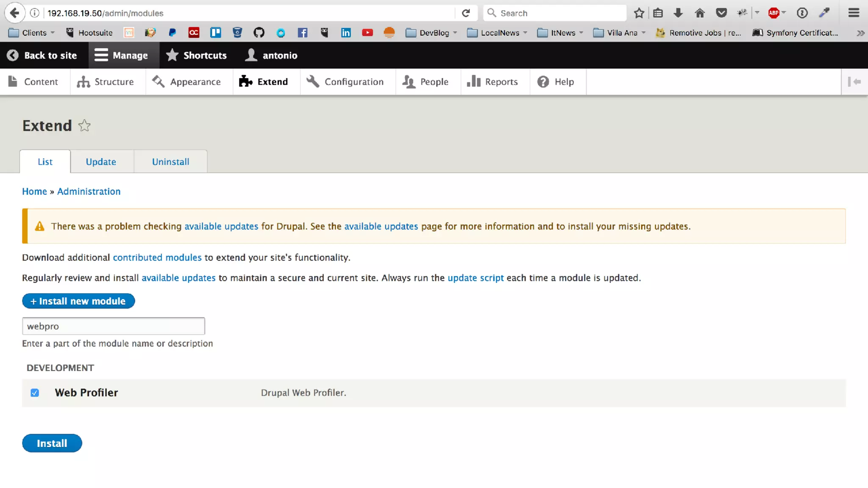Open the Configuration admin menu
Viewport: 868px width, 488px height.
pyautogui.click(x=345, y=82)
